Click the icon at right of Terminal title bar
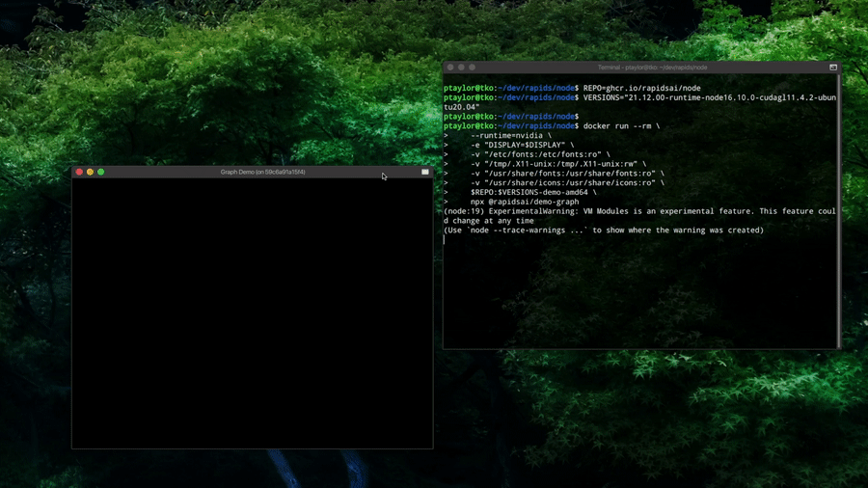This screenshot has width=868, height=488. (833, 68)
